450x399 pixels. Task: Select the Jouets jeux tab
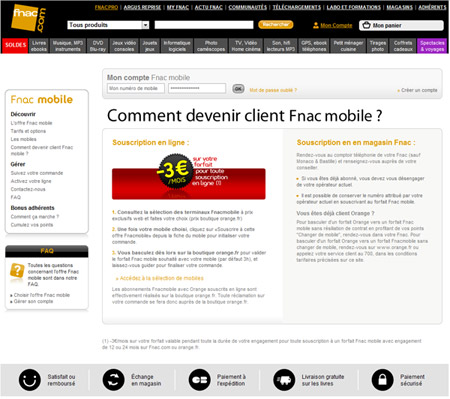point(150,46)
